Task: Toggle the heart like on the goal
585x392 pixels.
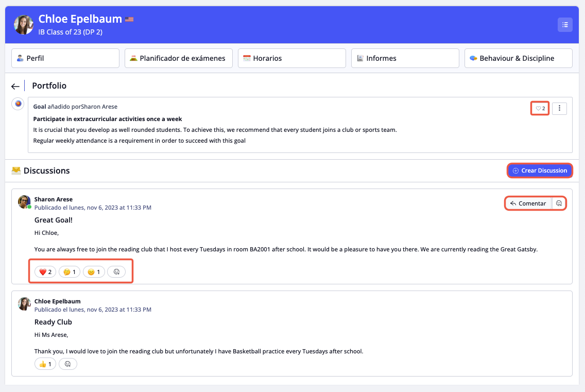Action: click(x=540, y=109)
